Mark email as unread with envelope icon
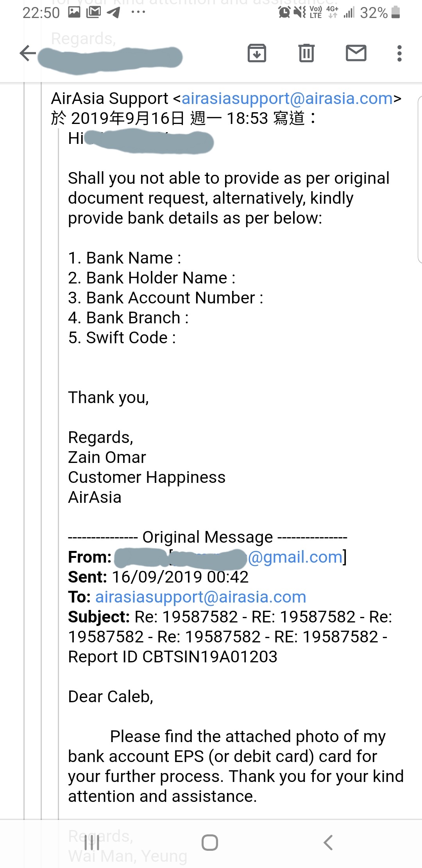Screen dimensions: 422x868 [x=356, y=53]
